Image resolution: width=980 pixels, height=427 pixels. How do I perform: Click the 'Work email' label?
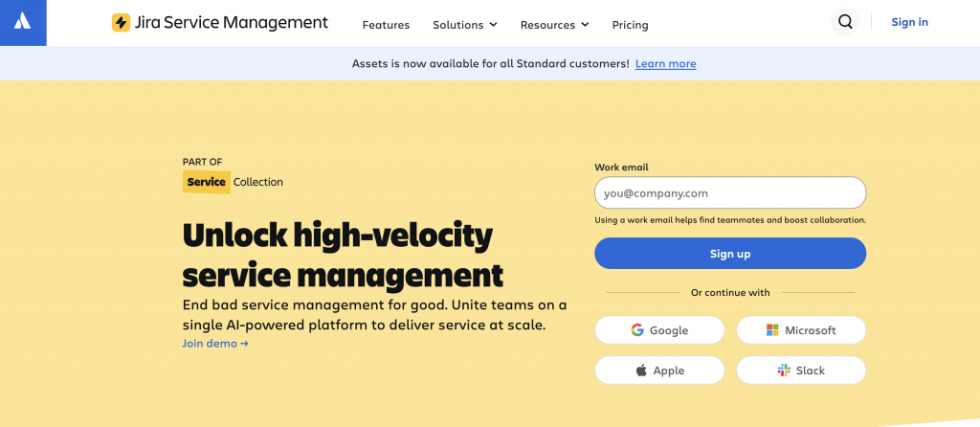pos(621,168)
